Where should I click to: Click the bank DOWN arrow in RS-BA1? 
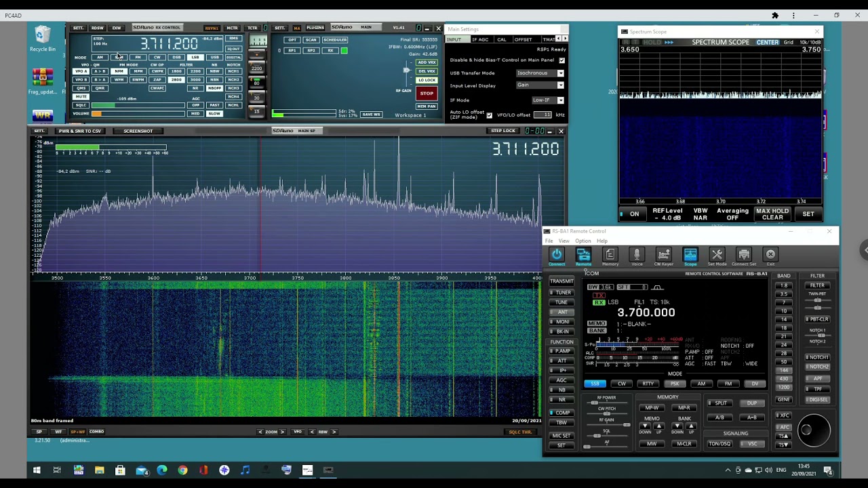pyautogui.click(x=677, y=427)
